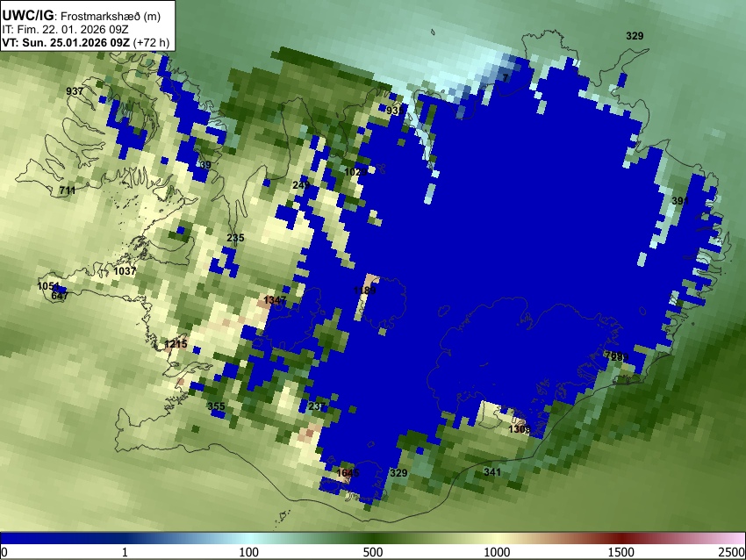Pick the 935 label on the north coast
This screenshot has height=560, width=746.
click(x=395, y=111)
